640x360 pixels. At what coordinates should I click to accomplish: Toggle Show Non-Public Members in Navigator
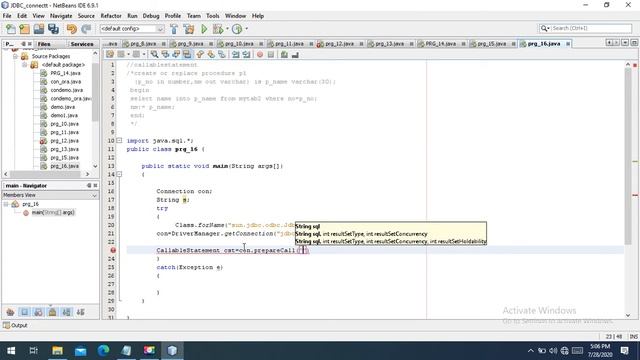click(53, 312)
